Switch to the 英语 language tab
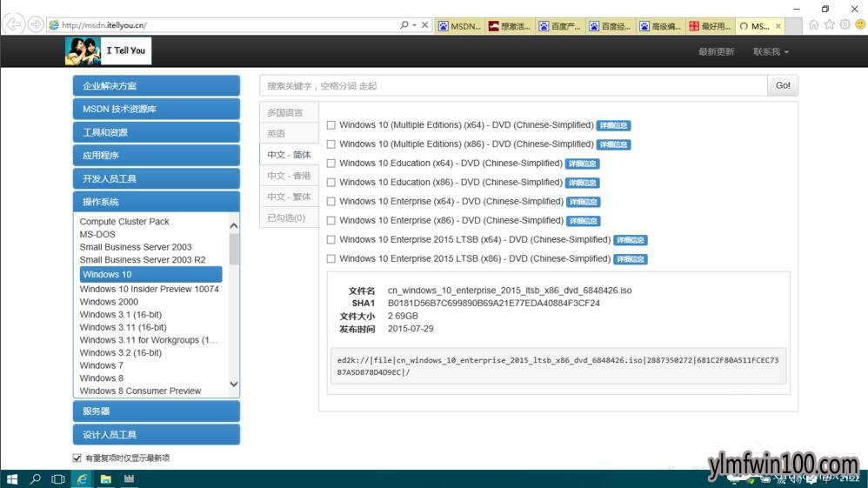 coord(289,133)
